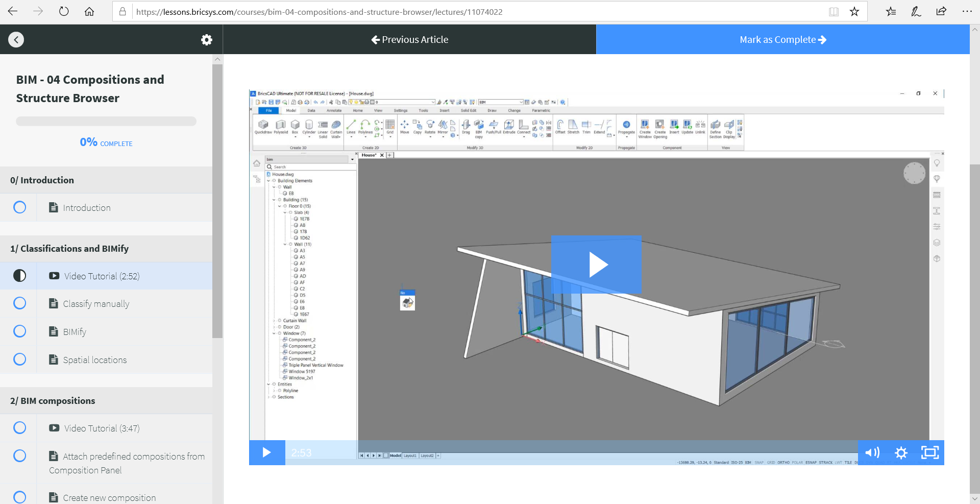Open browser settings and more menu

[967, 11]
